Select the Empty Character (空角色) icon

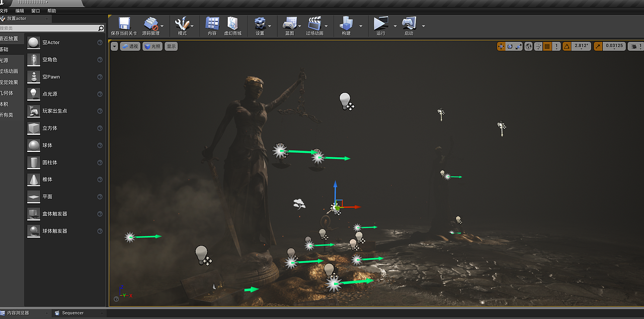(x=34, y=59)
